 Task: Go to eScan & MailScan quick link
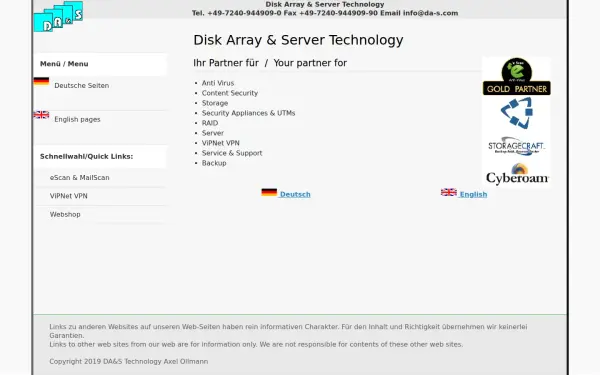tap(80, 178)
